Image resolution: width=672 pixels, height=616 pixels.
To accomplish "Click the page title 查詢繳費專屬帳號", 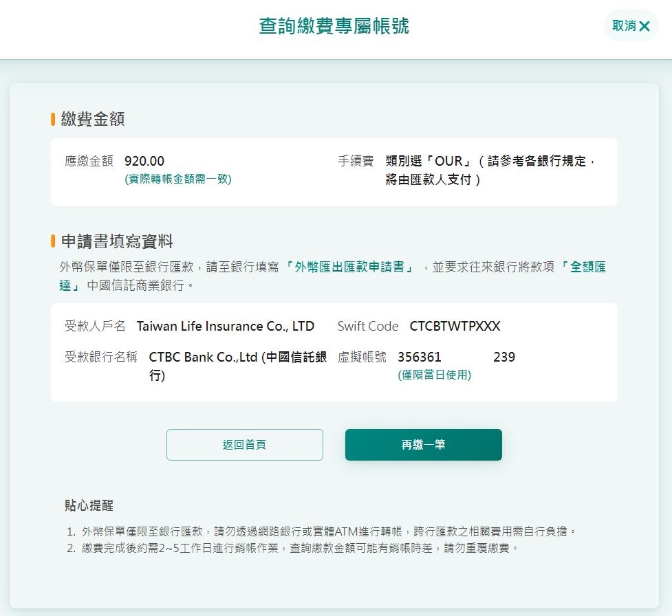I will (x=334, y=26).
